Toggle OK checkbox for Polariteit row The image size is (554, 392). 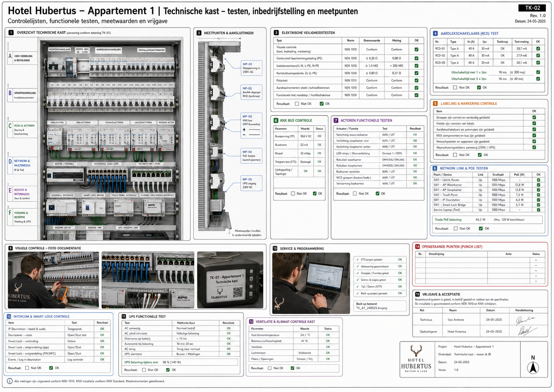click(x=417, y=80)
